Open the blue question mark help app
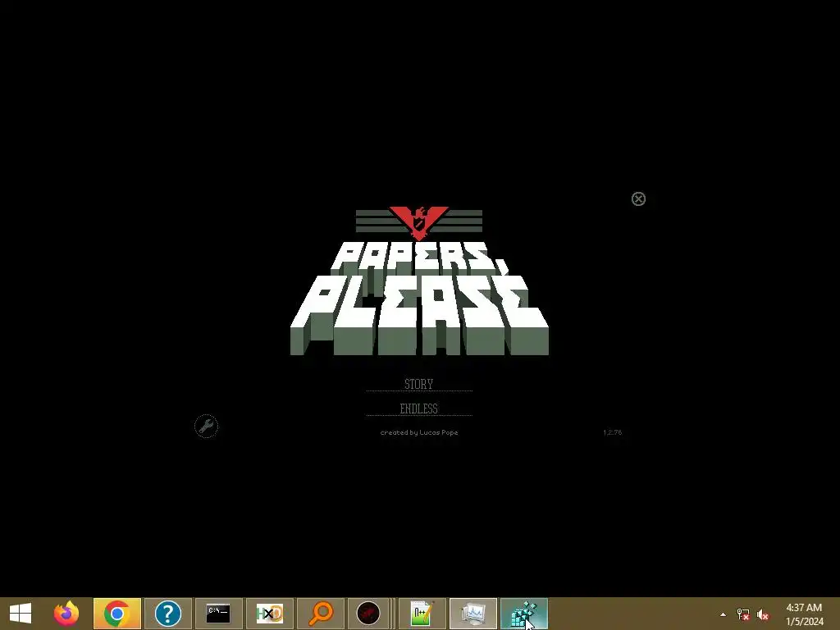The width and height of the screenshot is (840, 630). click(167, 614)
